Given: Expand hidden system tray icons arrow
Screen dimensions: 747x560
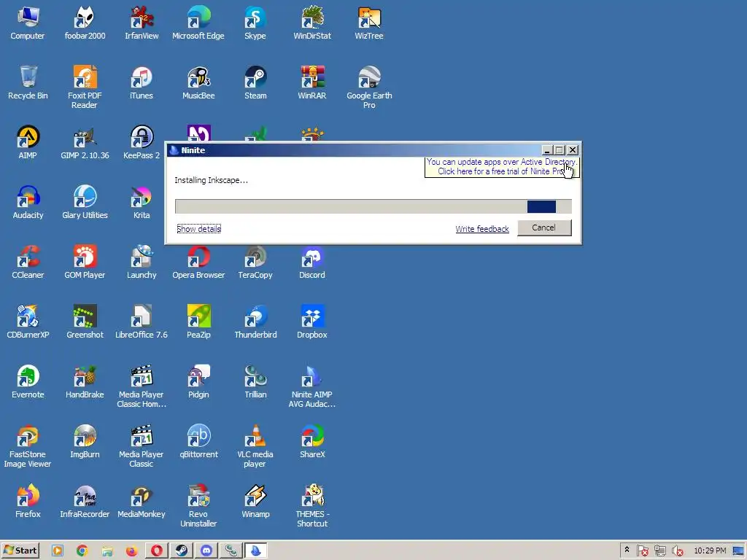Looking at the screenshot, I should coord(627,550).
